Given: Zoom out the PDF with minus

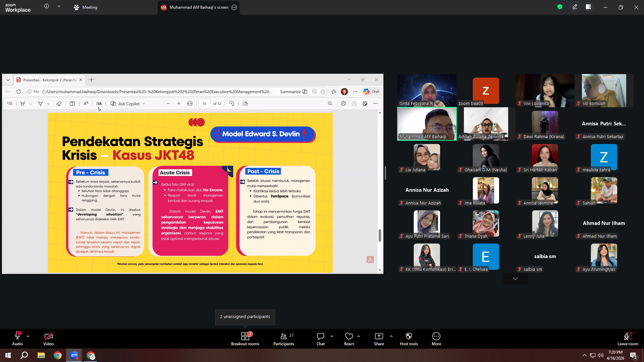Looking at the screenshot, I should [168, 104].
